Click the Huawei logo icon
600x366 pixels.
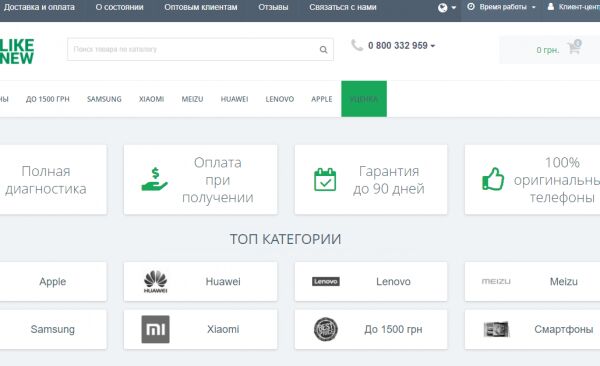click(156, 281)
